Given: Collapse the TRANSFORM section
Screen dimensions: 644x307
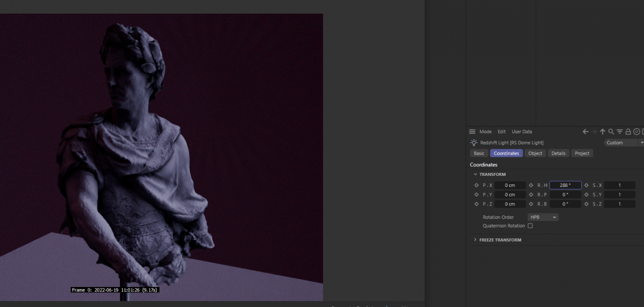Looking at the screenshot, I should tap(475, 174).
